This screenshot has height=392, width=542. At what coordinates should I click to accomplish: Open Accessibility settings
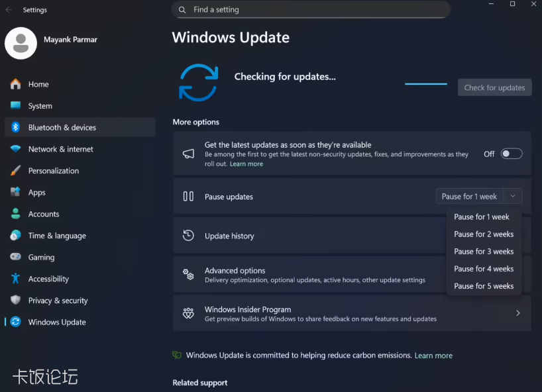[80, 278]
